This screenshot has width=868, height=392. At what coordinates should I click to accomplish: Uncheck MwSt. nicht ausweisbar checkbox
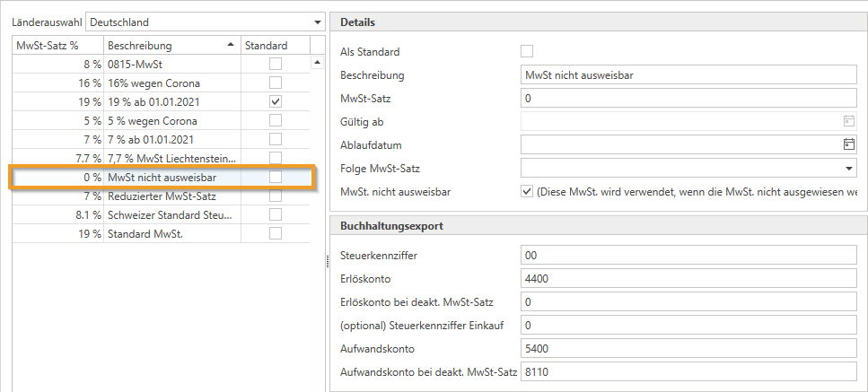(527, 191)
